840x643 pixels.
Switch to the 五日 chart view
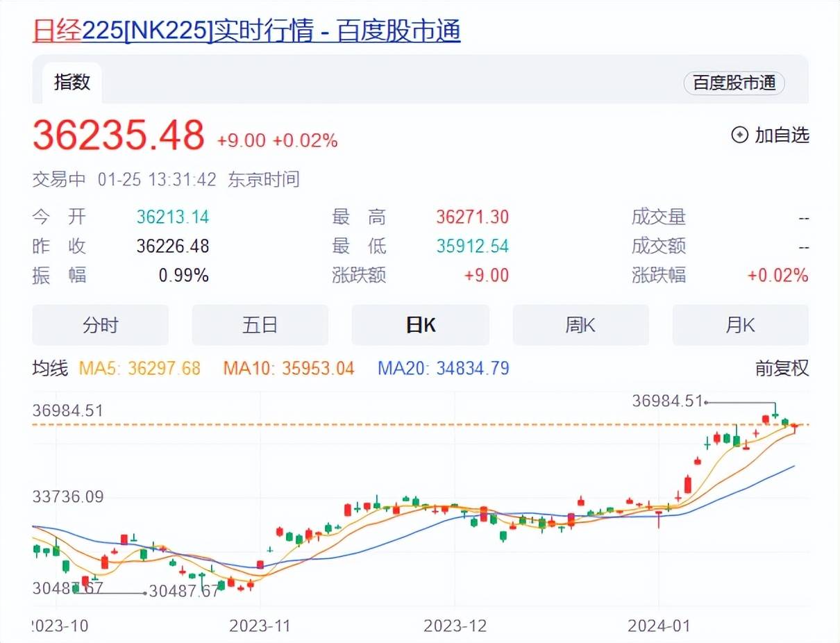click(x=260, y=325)
